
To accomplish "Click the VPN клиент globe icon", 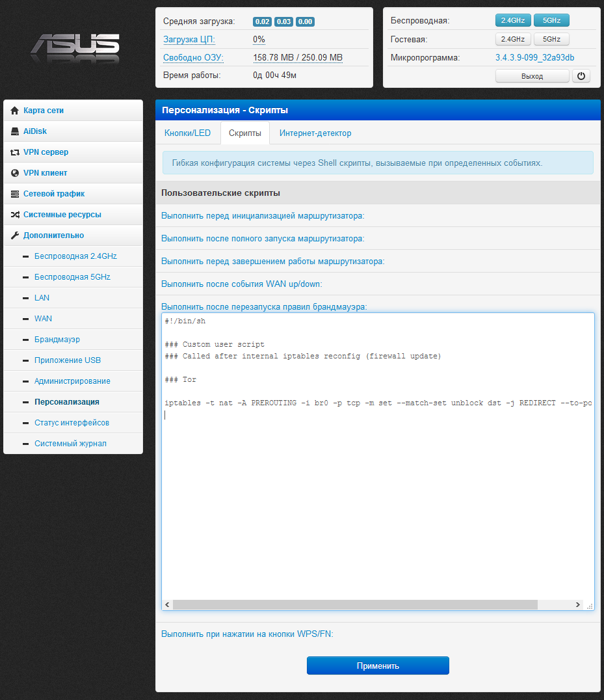I will tap(15, 173).
